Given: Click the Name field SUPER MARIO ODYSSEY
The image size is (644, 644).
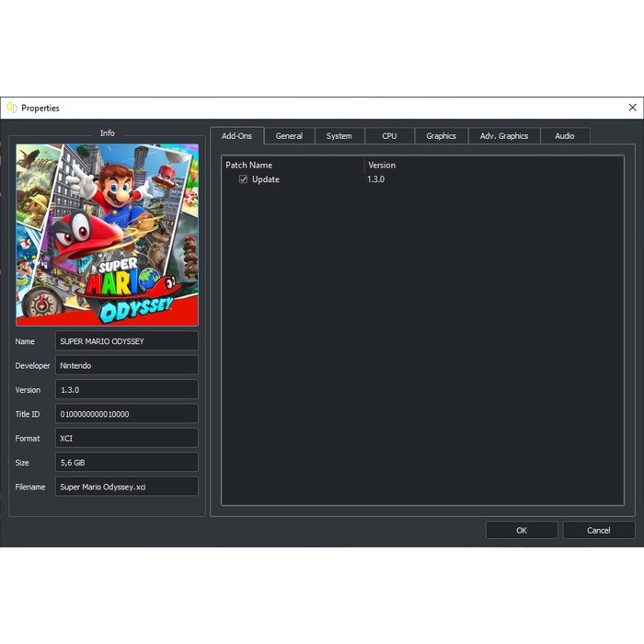Looking at the screenshot, I should point(126,341).
